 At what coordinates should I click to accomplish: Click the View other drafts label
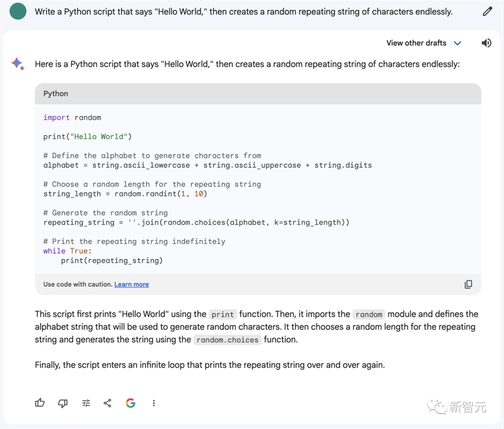(x=416, y=43)
